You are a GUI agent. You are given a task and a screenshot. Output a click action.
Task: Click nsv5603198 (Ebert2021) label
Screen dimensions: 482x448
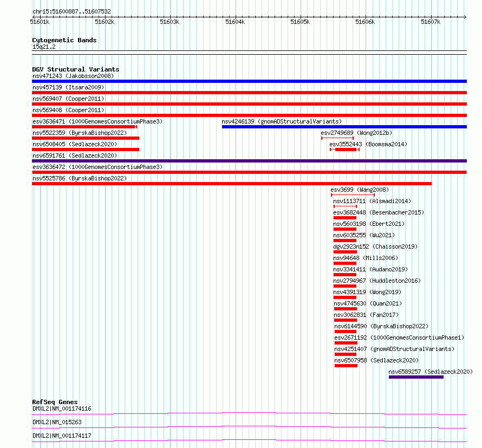pyautogui.click(x=369, y=224)
